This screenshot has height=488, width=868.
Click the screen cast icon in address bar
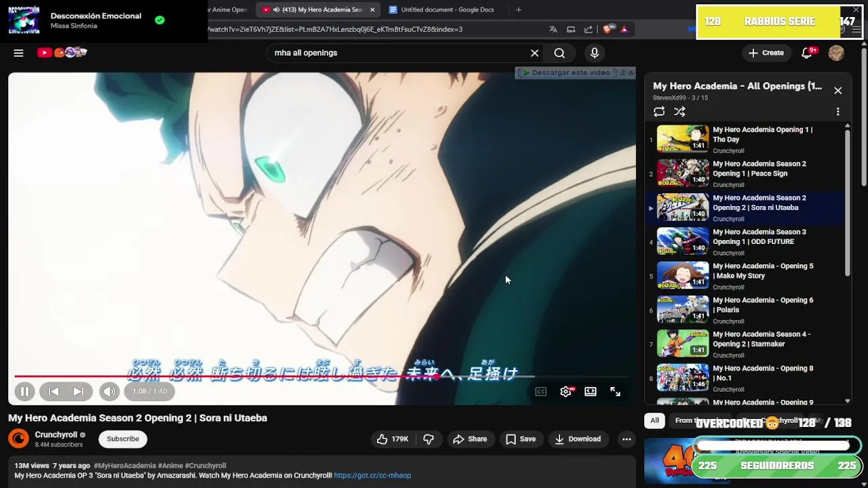click(571, 29)
